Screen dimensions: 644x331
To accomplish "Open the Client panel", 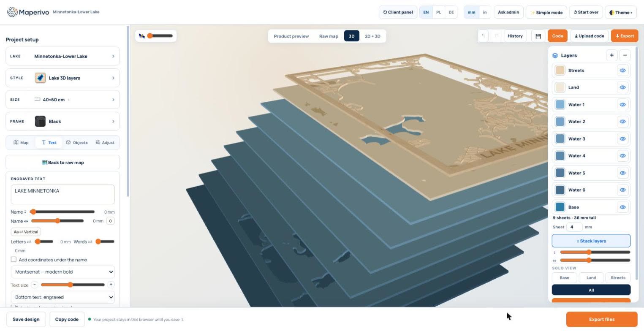I will pos(398,12).
